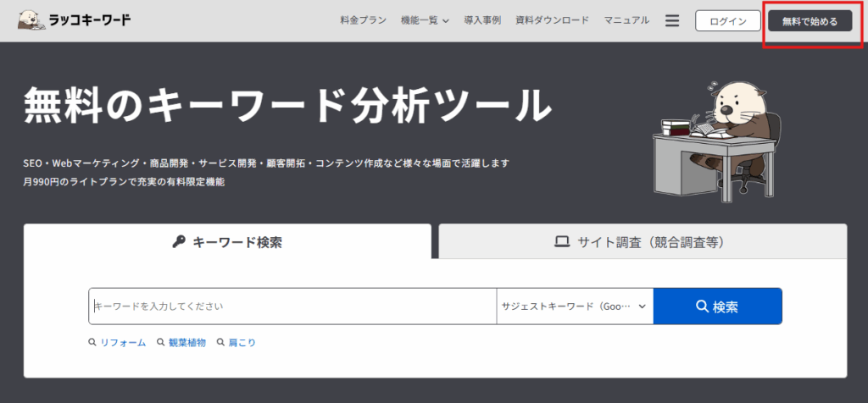
Task: Click the otter at desk illustration
Action: pyautogui.click(x=717, y=141)
